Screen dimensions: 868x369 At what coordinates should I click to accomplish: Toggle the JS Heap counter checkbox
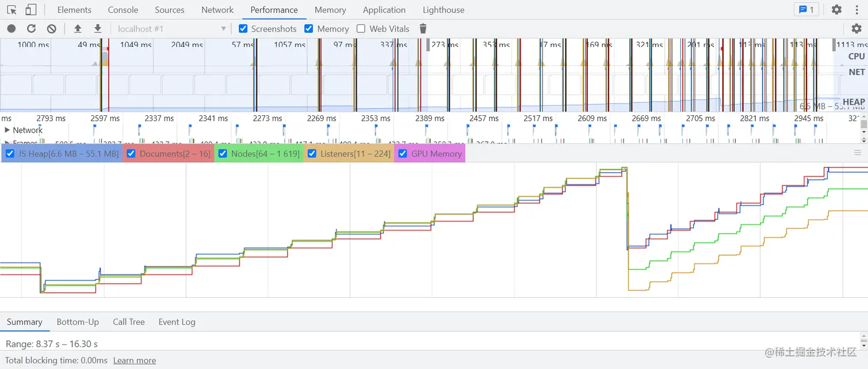[10, 153]
